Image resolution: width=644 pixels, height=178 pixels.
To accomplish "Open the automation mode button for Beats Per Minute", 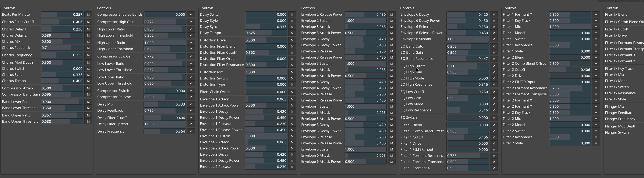I will 88,14.
